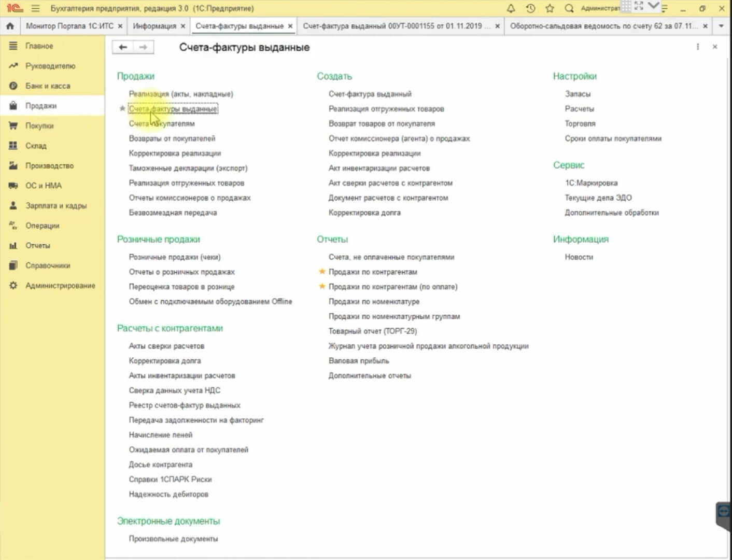Open Товарный отчет (ТОРГ-29) report
The image size is (732, 560).
373,331
